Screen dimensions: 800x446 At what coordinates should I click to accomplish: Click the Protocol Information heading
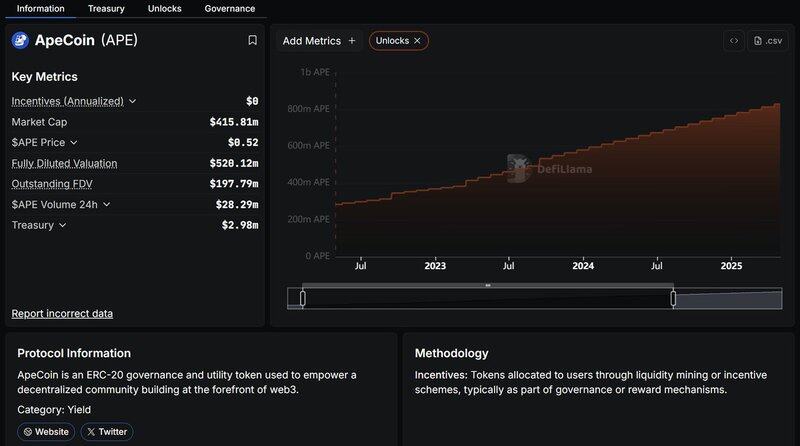pos(74,353)
